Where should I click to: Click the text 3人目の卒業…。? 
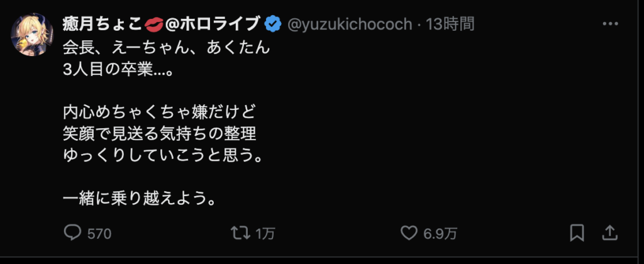[x=118, y=69]
